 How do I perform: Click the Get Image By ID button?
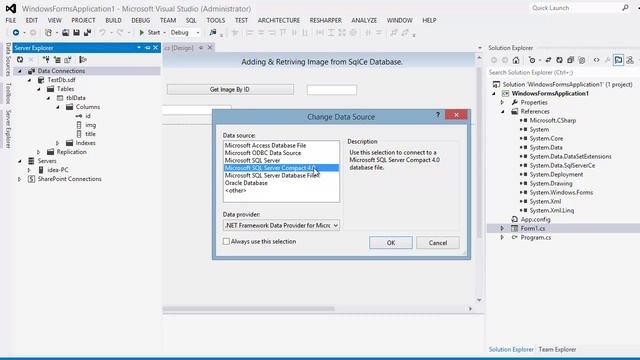[x=230, y=89]
